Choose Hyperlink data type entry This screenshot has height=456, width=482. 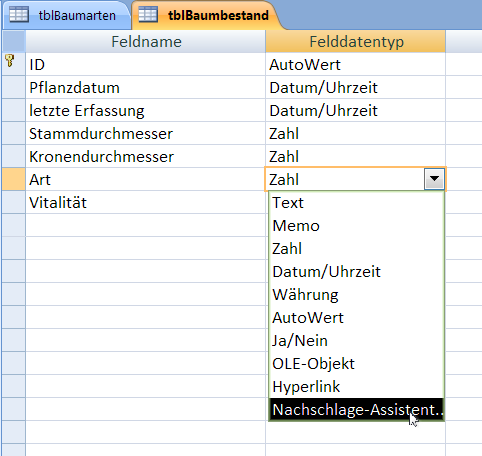click(x=356, y=387)
